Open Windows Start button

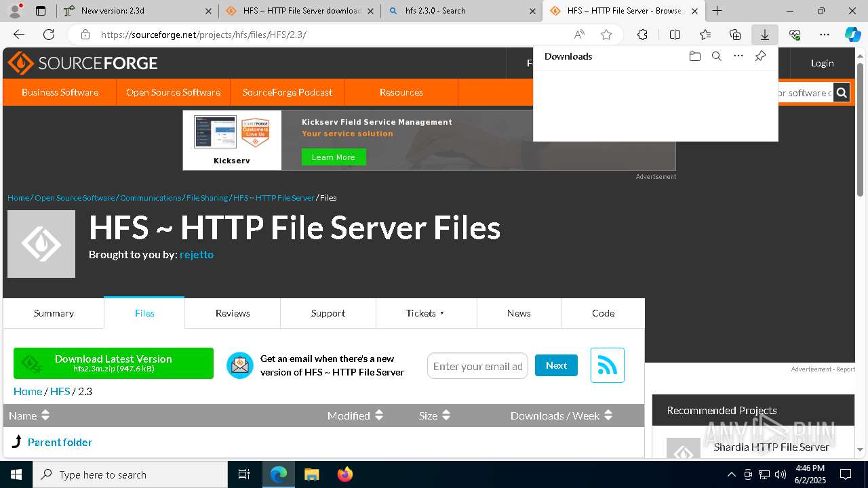16,474
